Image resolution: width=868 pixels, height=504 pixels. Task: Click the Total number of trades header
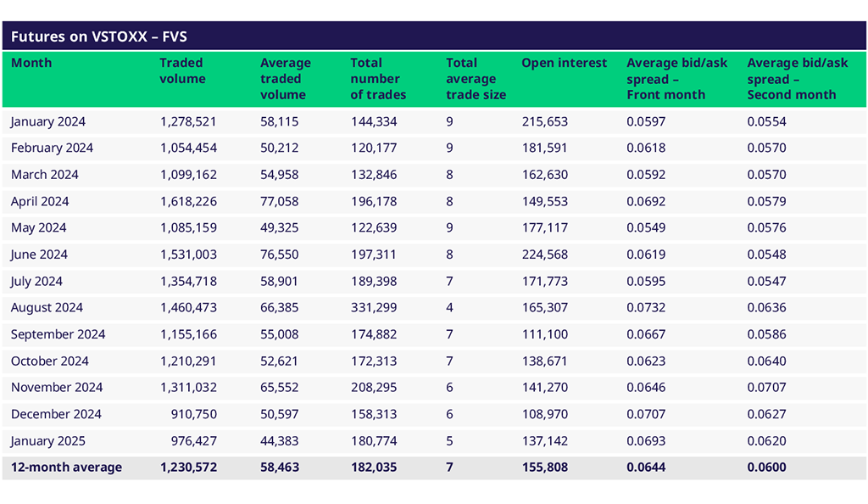(x=378, y=79)
